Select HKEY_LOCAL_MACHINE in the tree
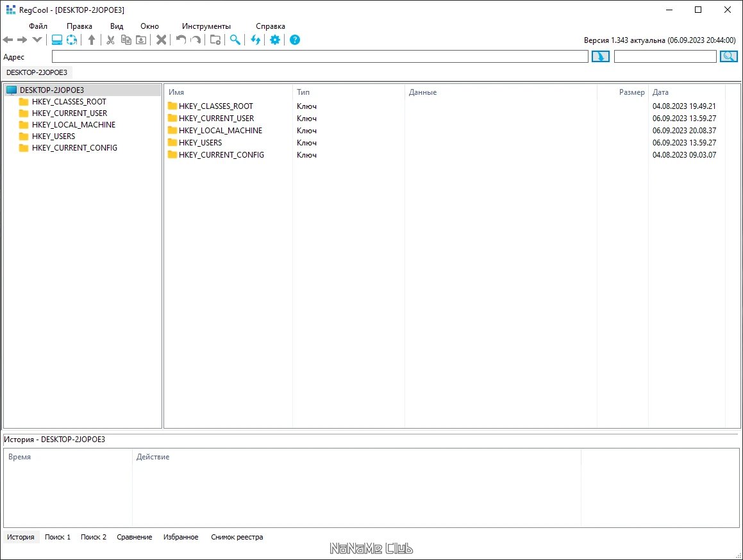Viewport: 743px width, 560px height. [74, 124]
